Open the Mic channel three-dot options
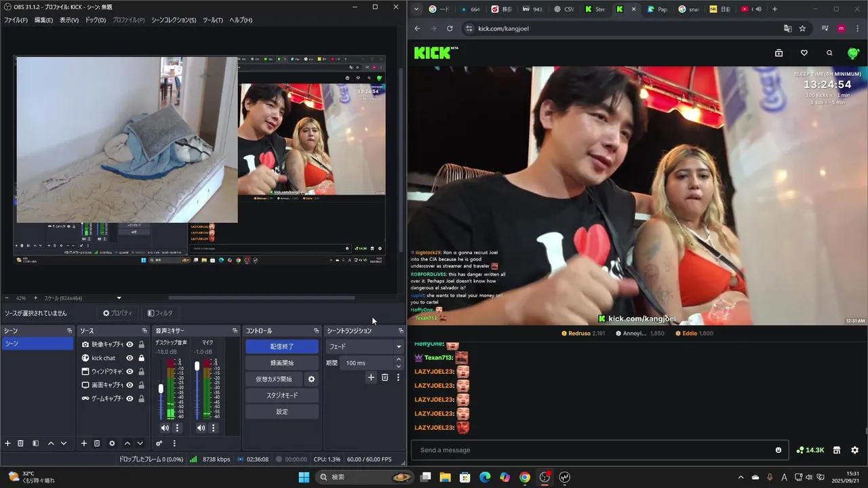The height and width of the screenshot is (488, 868). (x=213, y=428)
